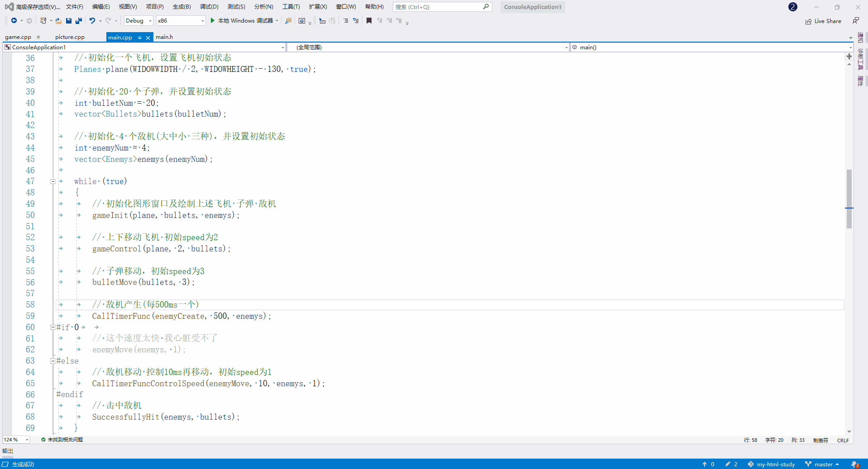
Task: Toggle the pin on main.cpp tab
Action: [139, 38]
